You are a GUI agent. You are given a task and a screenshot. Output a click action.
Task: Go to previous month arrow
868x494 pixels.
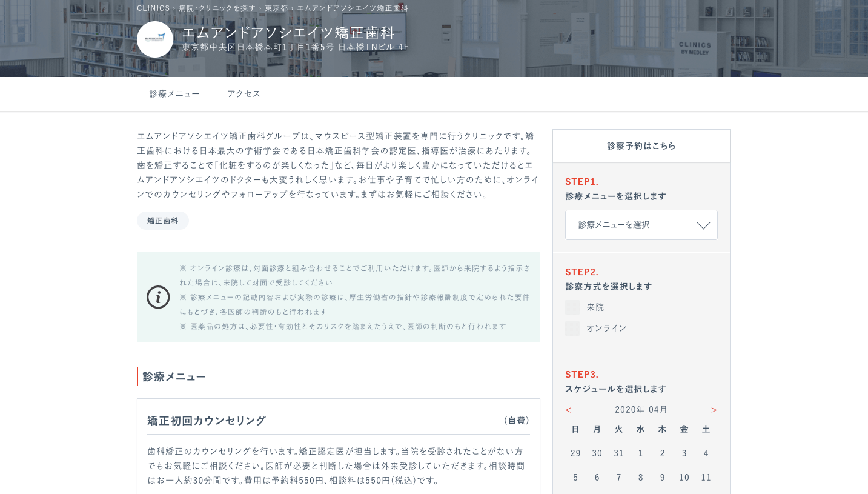pyautogui.click(x=568, y=410)
